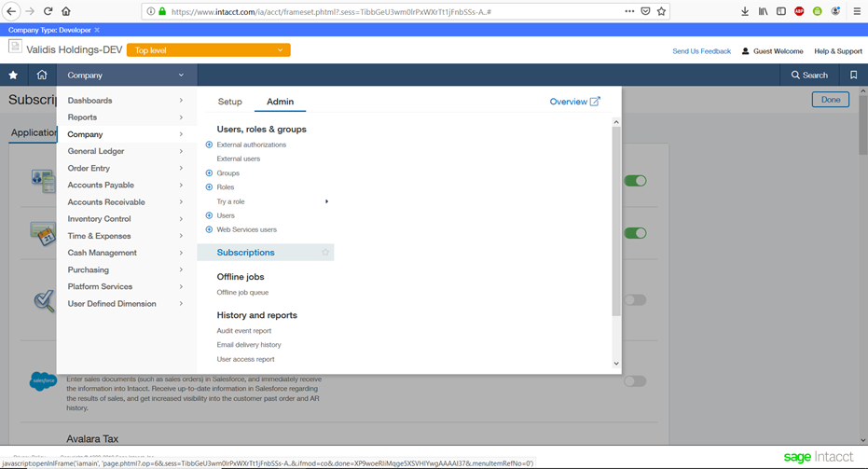The height and width of the screenshot is (469, 868).
Task: Expand the Dashboards submenu
Action: pyautogui.click(x=181, y=100)
